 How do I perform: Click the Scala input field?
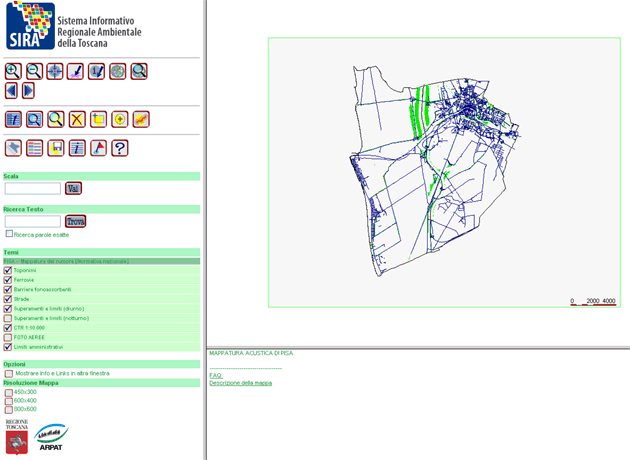[32, 188]
